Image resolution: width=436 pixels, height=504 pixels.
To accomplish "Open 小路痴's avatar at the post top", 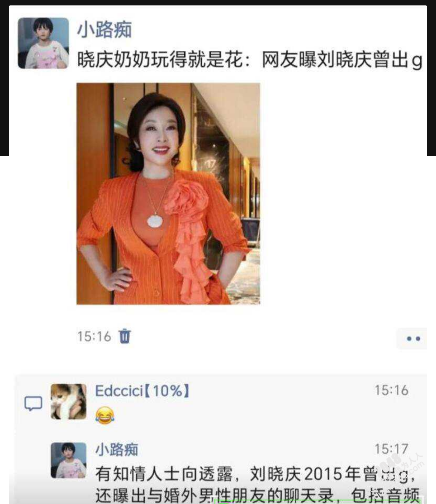I will coord(43,43).
